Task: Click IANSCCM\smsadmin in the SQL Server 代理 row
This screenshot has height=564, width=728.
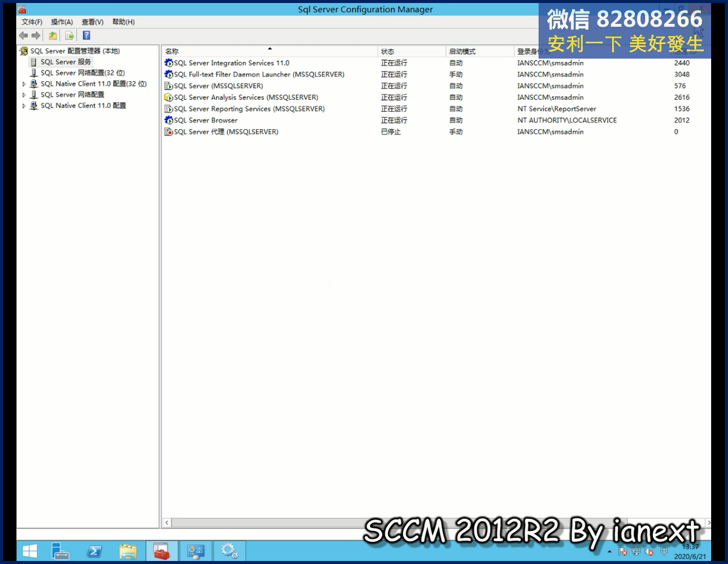Action: point(551,132)
